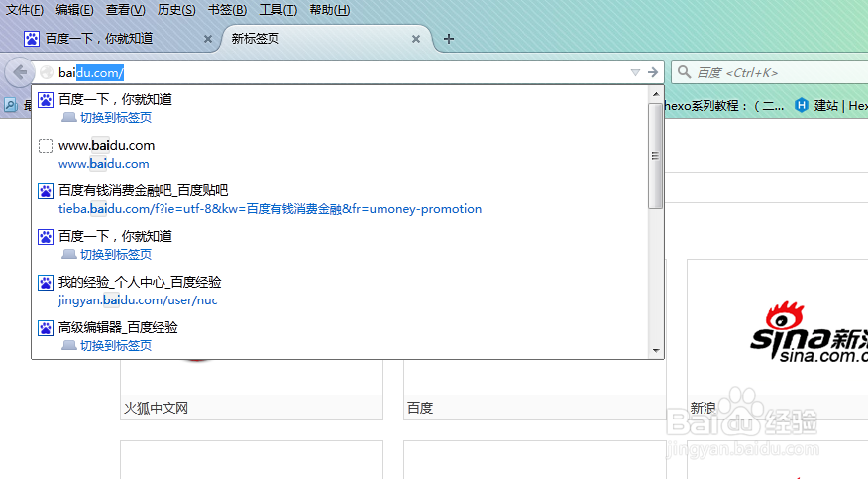Click the H icon of 建站 bookmark
Viewport: 868px width, 479px height.
pyautogui.click(x=801, y=105)
